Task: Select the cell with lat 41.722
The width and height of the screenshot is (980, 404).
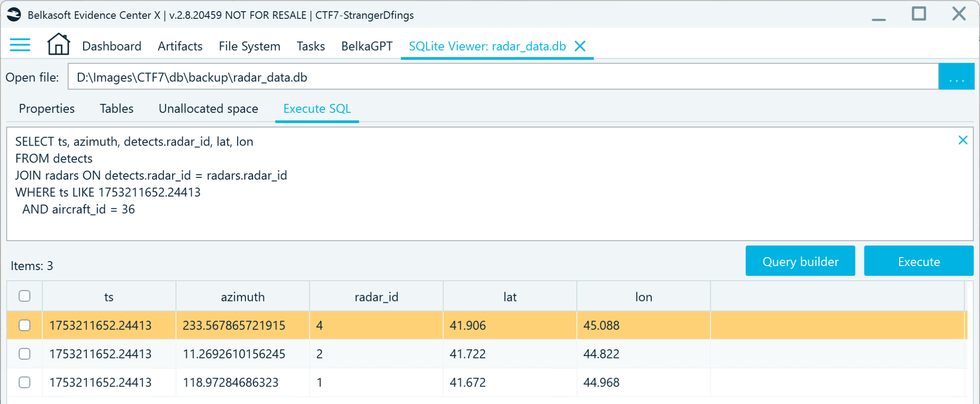Action: pyautogui.click(x=510, y=354)
